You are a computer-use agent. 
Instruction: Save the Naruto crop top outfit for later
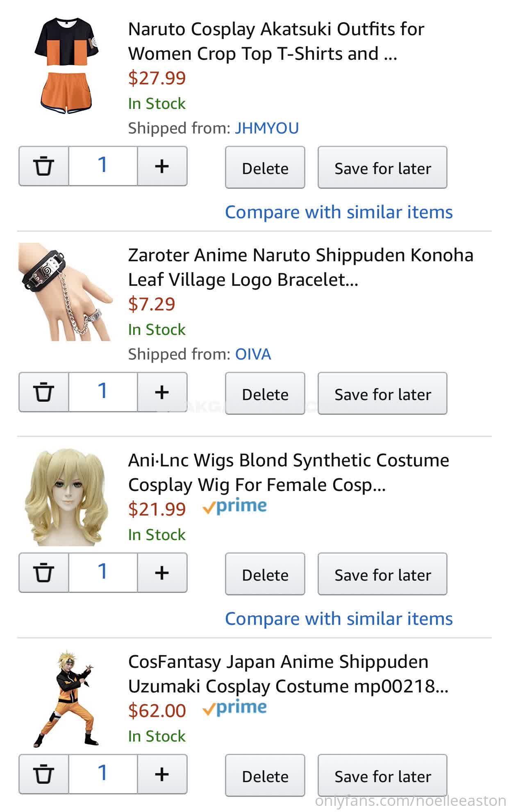tap(382, 168)
